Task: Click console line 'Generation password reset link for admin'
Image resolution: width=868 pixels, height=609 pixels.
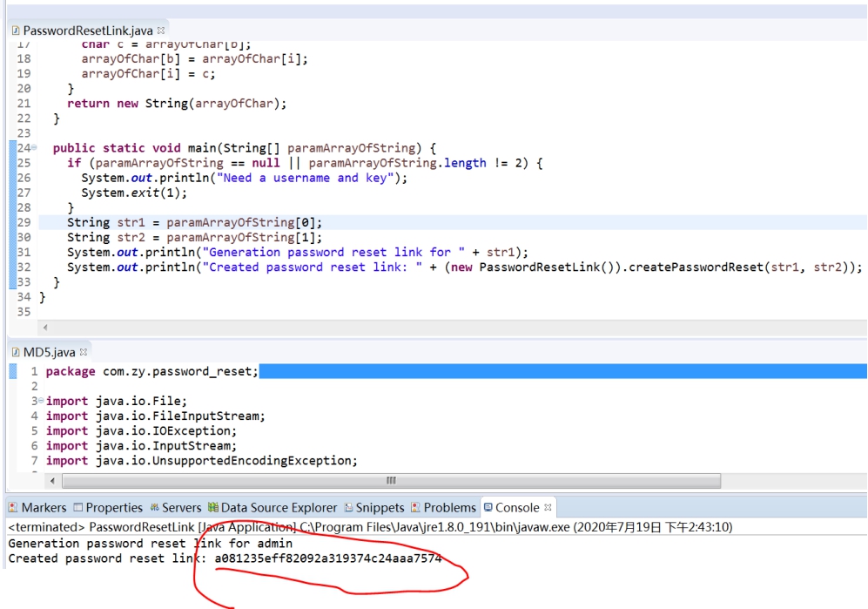Action: [x=151, y=544]
